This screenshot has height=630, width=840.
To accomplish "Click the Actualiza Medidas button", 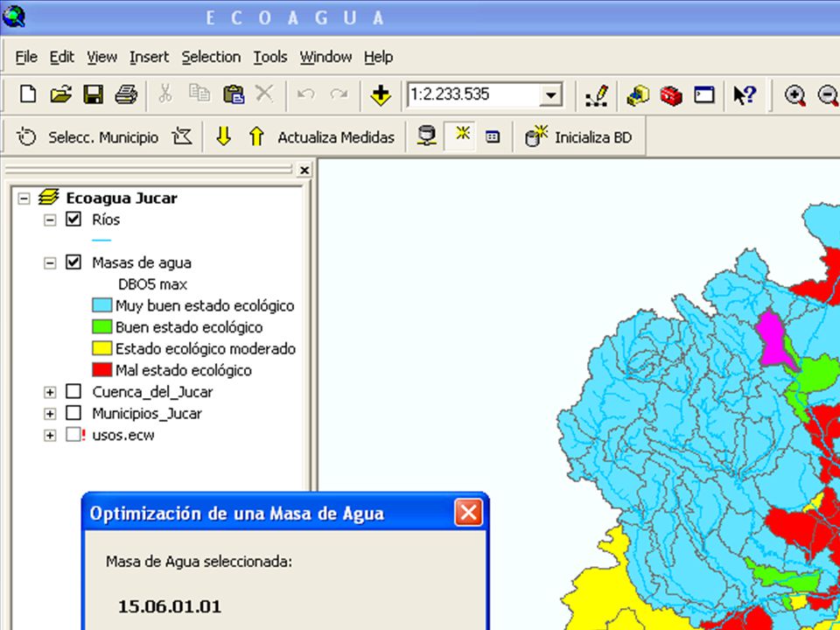I will click(336, 137).
